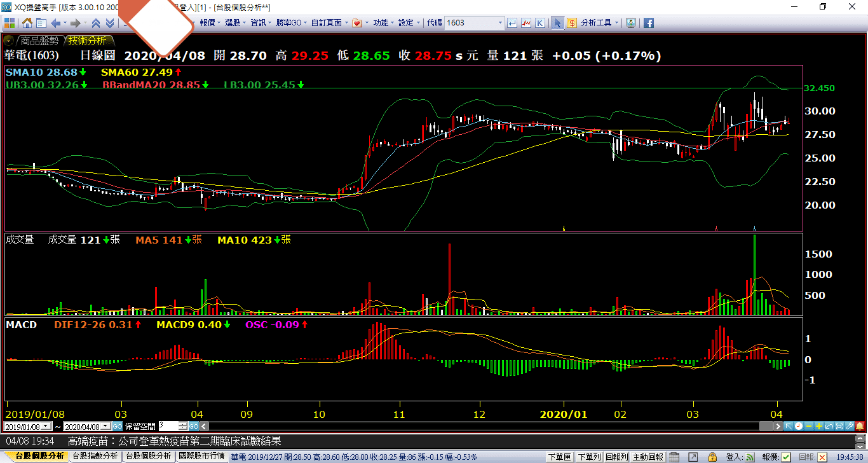Click the 高端疫苗 news headline
The image size is (868, 463).
[173, 441]
